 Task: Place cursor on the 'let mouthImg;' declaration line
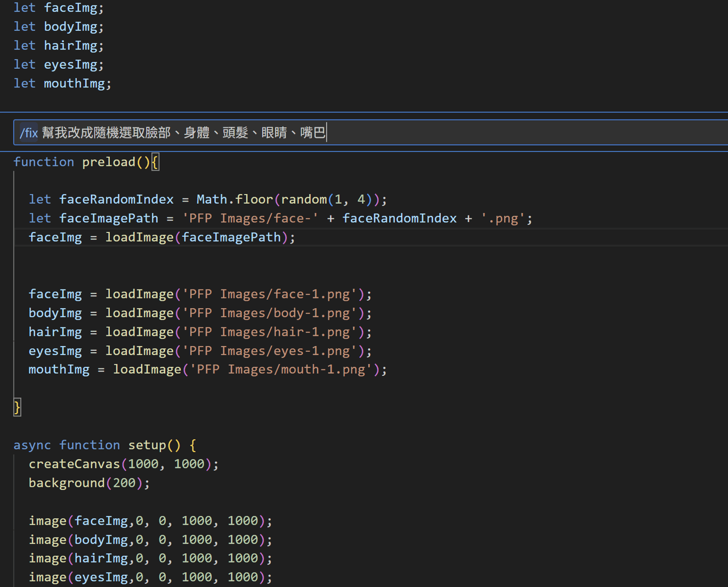tap(62, 84)
